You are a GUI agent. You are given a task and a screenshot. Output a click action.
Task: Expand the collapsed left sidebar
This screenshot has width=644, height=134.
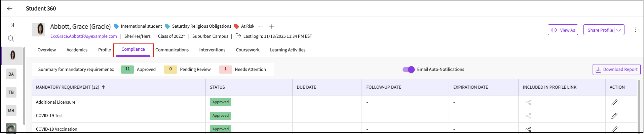[x=11, y=25]
